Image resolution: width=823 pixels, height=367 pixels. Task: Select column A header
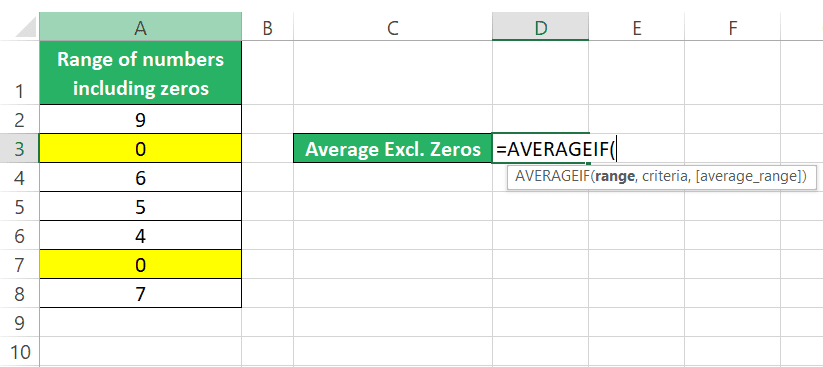[x=140, y=27]
